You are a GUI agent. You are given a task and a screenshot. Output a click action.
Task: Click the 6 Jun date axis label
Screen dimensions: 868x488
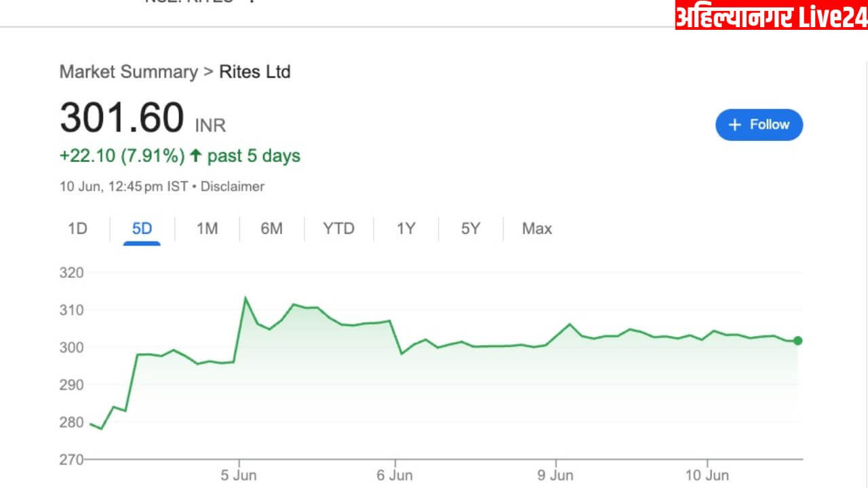click(x=395, y=476)
